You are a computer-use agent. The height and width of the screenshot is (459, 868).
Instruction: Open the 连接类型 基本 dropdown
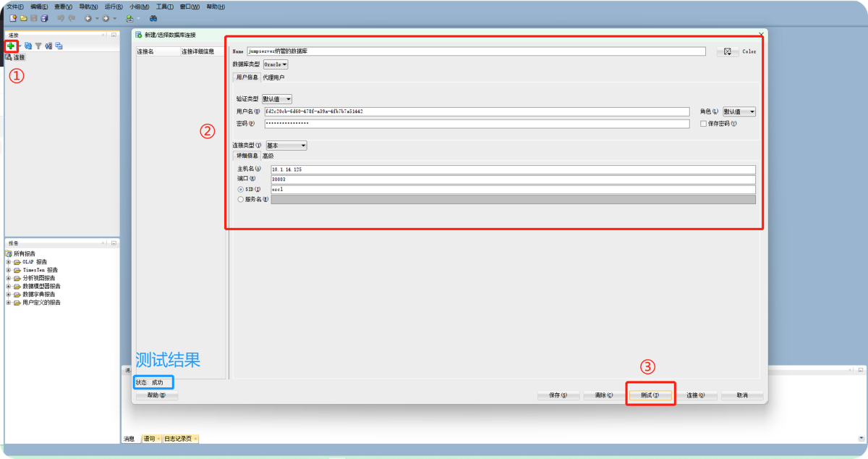pyautogui.click(x=286, y=146)
